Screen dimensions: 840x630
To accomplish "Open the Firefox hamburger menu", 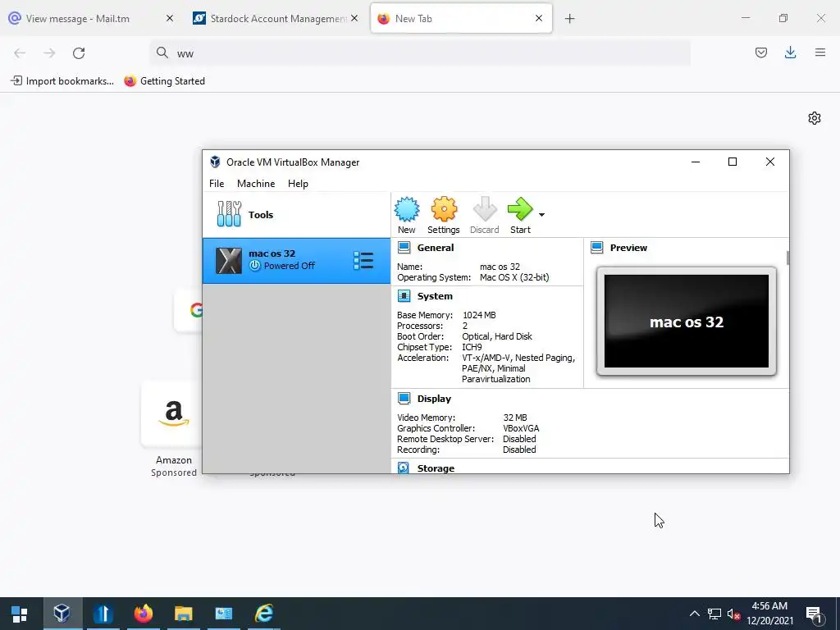I will (819, 52).
